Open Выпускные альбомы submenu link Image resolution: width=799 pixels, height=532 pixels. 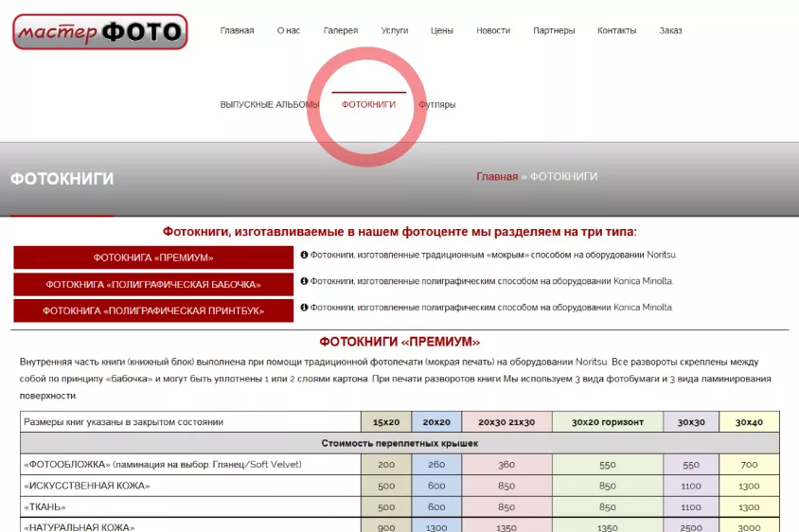(269, 104)
